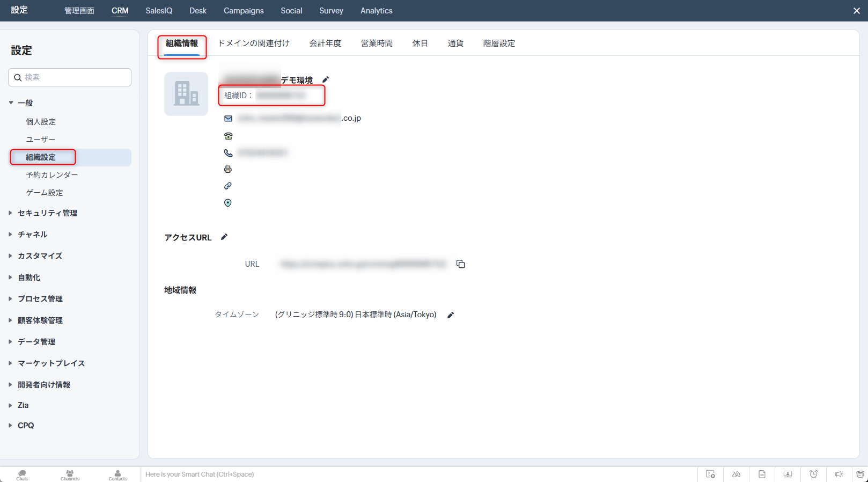The width and height of the screenshot is (868, 482).
Task: Copy the access URL to clipboard
Action: pos(460,264)
